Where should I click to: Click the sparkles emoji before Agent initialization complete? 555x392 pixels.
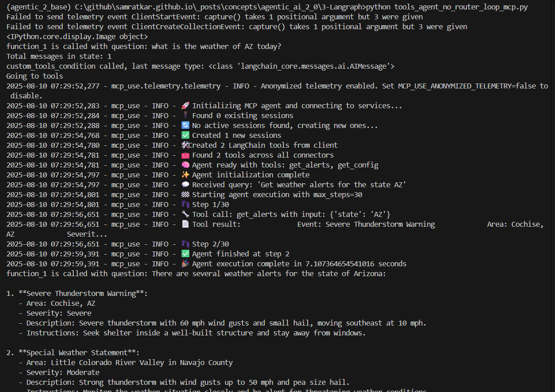tap(185, 175)
